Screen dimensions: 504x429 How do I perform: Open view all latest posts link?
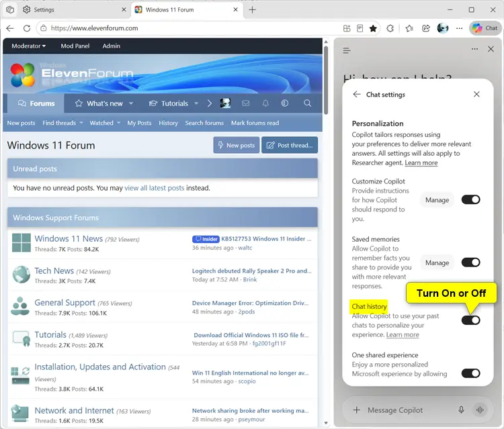155,188
